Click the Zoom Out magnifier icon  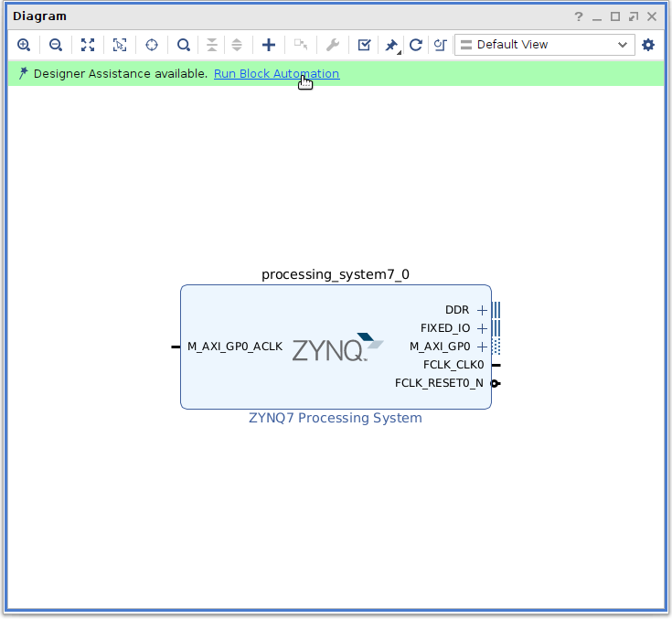pos(56,45)
